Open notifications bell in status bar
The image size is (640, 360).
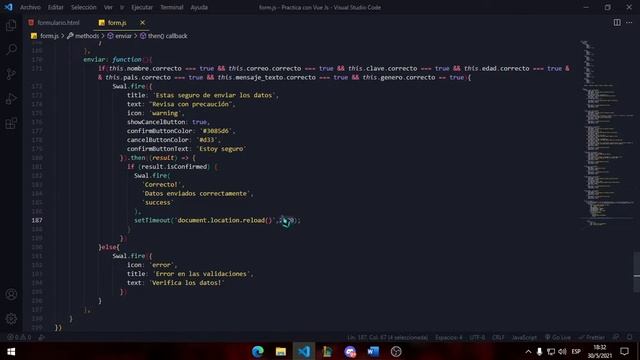coord(630,337)
